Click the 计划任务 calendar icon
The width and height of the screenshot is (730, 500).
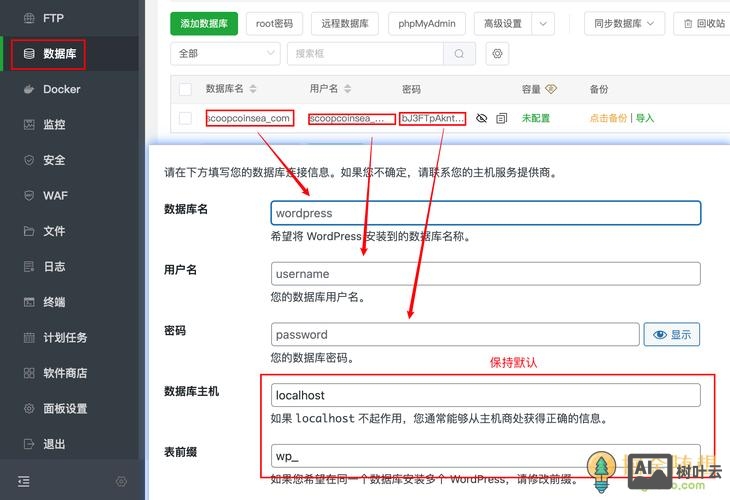click(29, 338)
